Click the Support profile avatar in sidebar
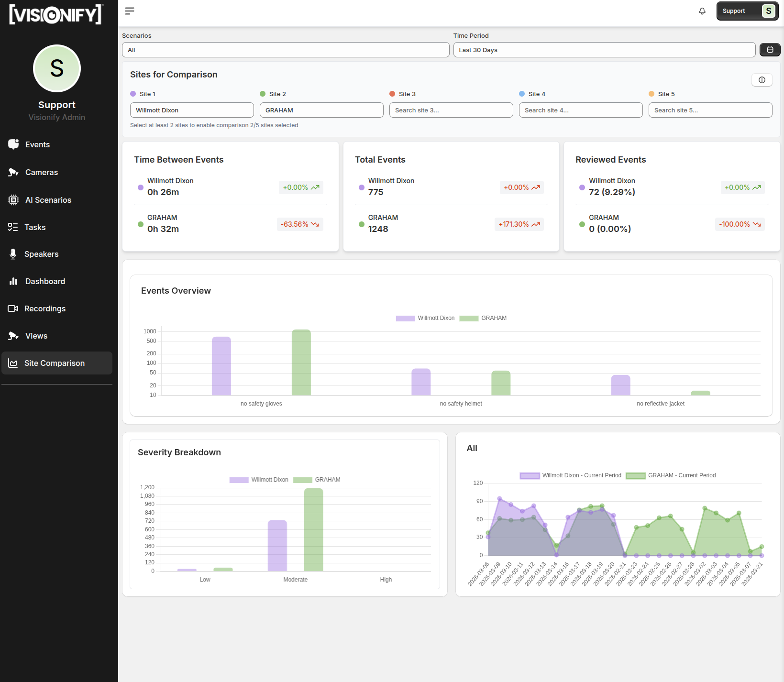This screenshot has width=784, height=682. [x=57, y=68]
